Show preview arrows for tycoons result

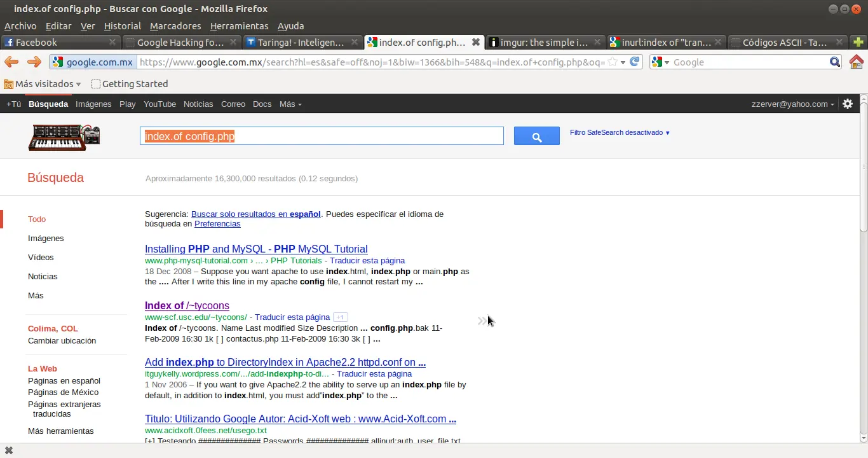click(482, 321)
